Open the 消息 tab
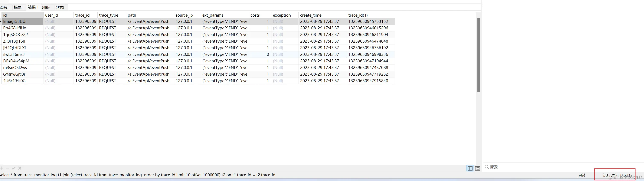644x181 pixels. [4, 7]
